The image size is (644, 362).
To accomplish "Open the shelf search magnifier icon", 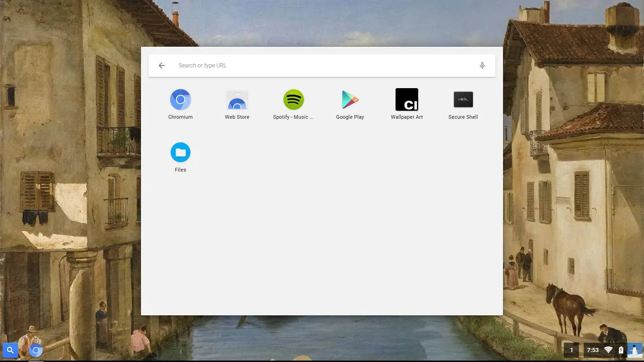I will tap(10, 350).
